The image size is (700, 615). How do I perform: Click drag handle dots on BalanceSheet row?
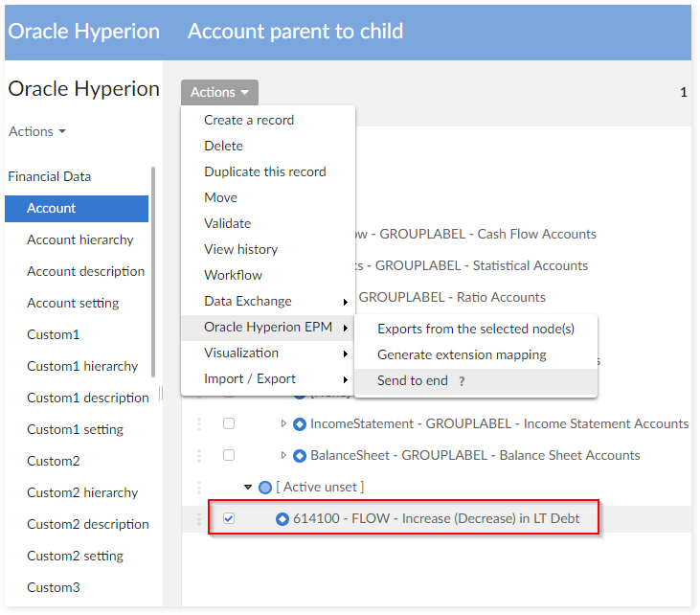(200, 455)
